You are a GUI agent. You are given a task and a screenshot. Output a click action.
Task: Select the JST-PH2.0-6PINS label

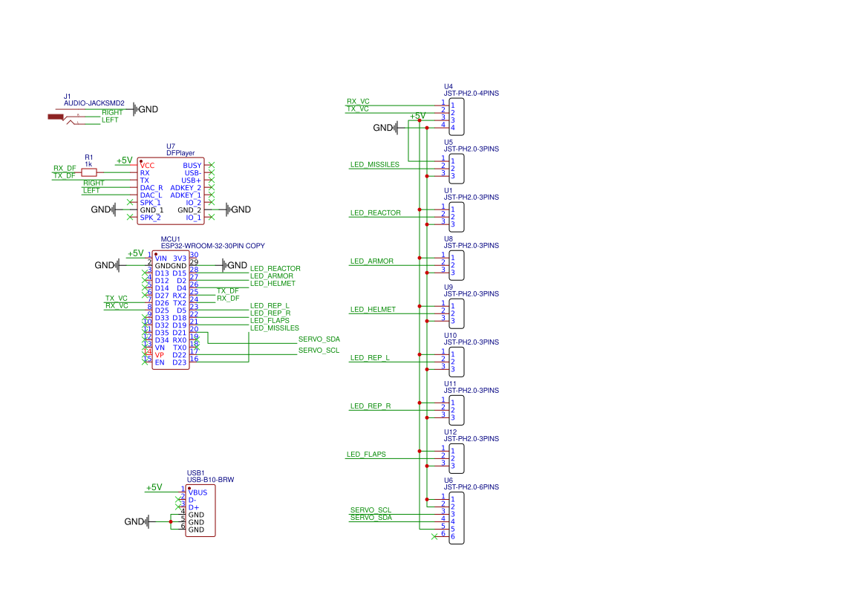pyautogui.click(x=471, y=487)
